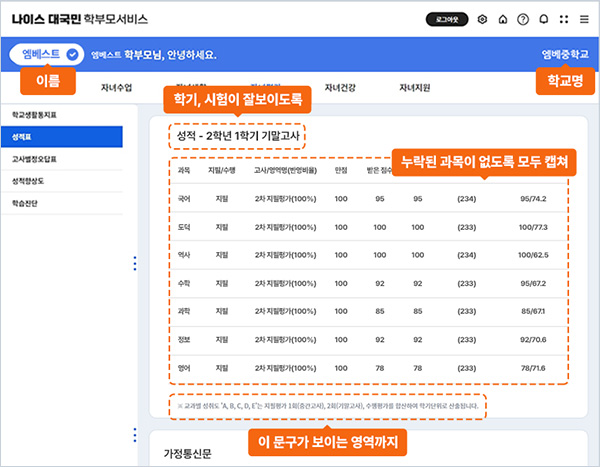600x467 pixels.
Task: Open the 자녀수업 menu tab
Action: [117, 88]
